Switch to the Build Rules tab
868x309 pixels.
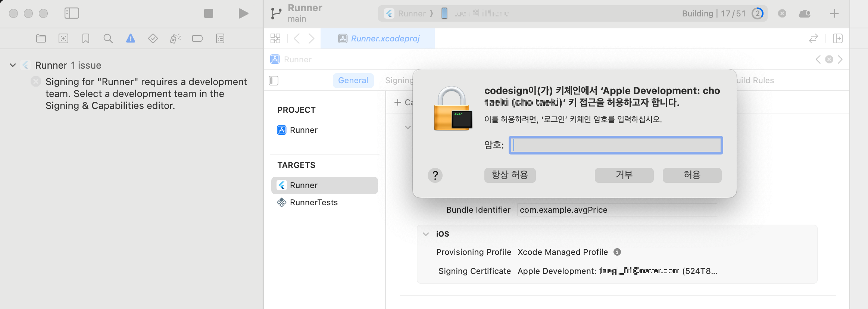tap(755, 80)
